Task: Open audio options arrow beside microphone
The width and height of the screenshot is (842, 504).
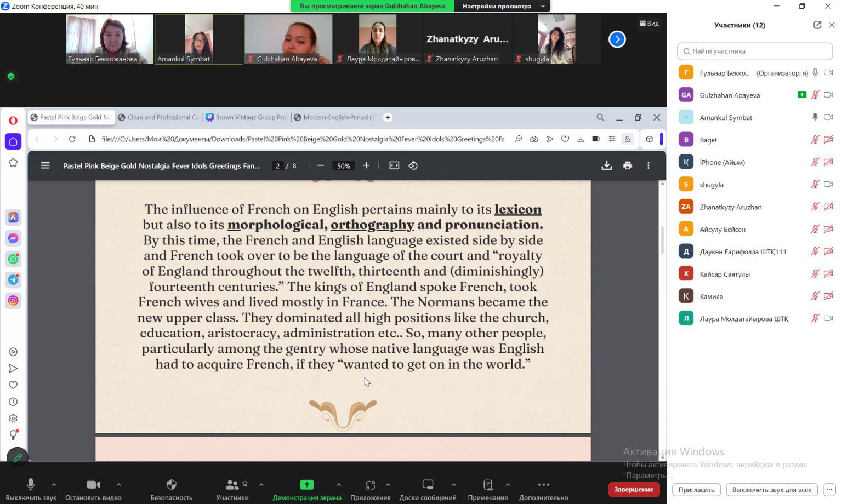Action: tap(54, 484)
